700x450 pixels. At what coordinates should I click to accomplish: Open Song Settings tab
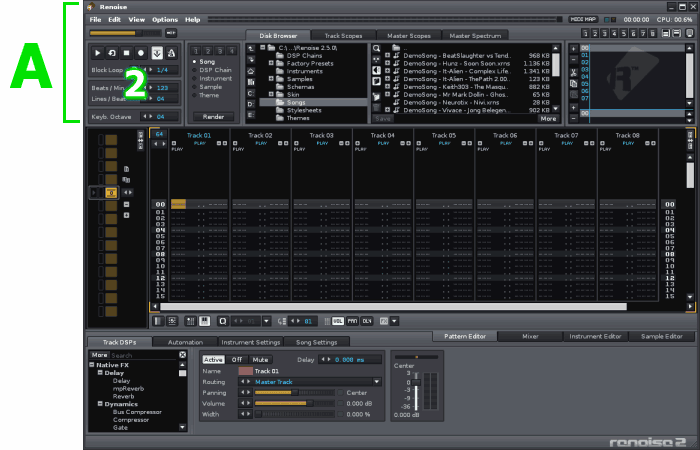point(317,342)
